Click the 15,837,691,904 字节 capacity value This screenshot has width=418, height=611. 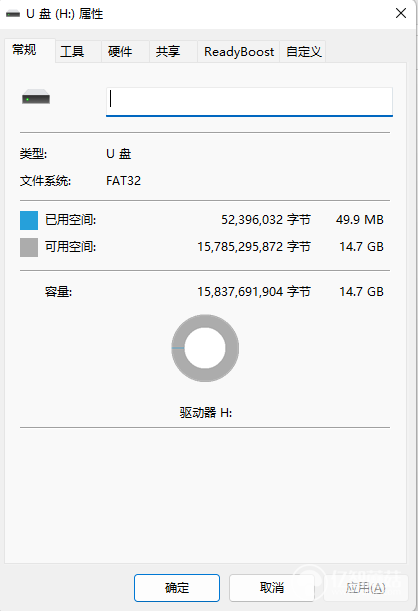[x=254, y=291]
